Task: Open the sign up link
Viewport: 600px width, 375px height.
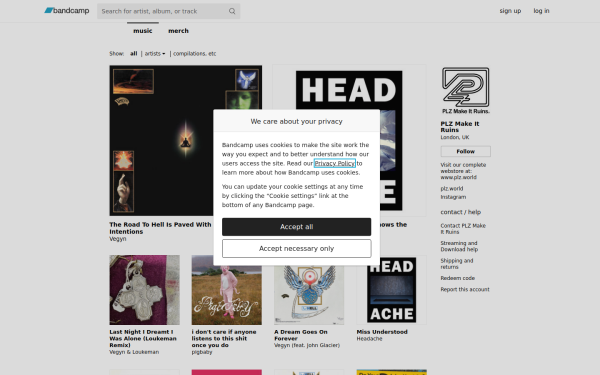Action: pyautogui.click(x=510, y=11)
